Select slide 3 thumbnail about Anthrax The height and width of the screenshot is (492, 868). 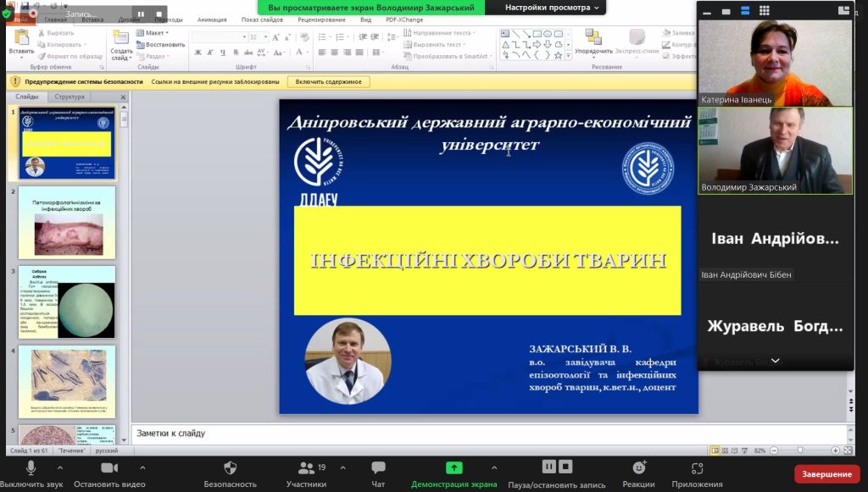67,302
